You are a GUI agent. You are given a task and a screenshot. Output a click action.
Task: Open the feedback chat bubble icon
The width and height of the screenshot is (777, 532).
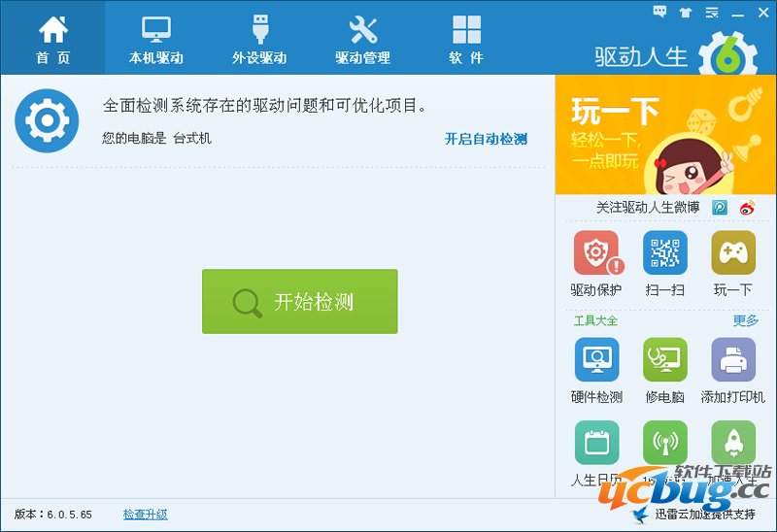[x=659, y=12]
